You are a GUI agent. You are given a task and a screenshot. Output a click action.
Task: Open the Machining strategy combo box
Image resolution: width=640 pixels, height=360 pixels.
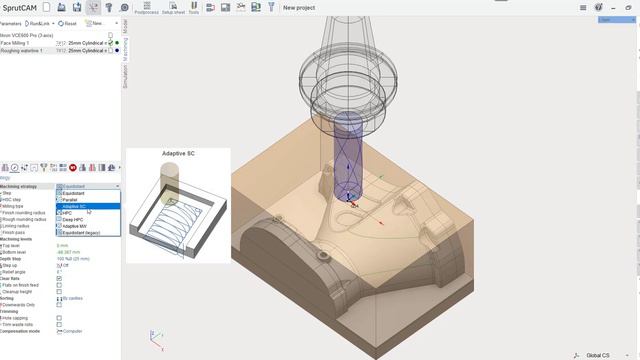(88, 187)
